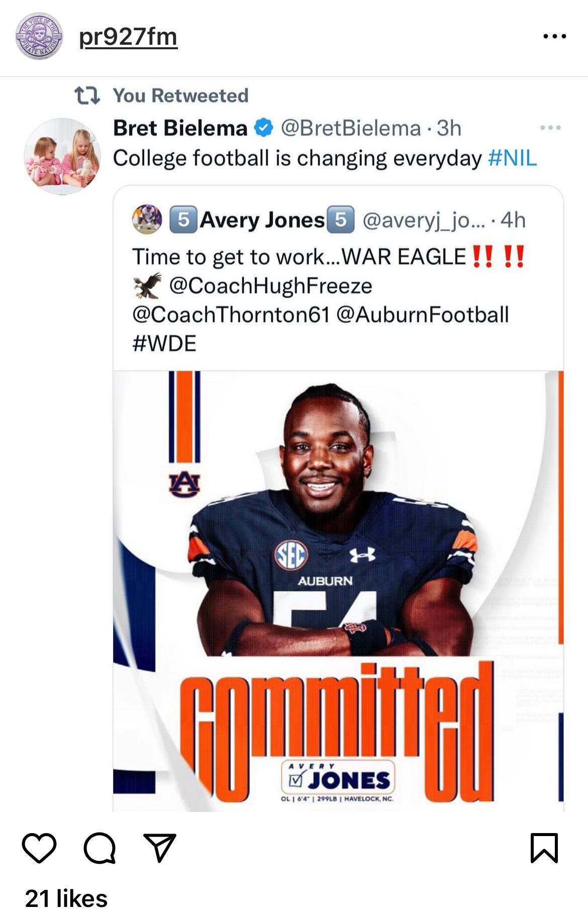
Task: Open Avery Jones' small avatar
Action: click(147, 219)
